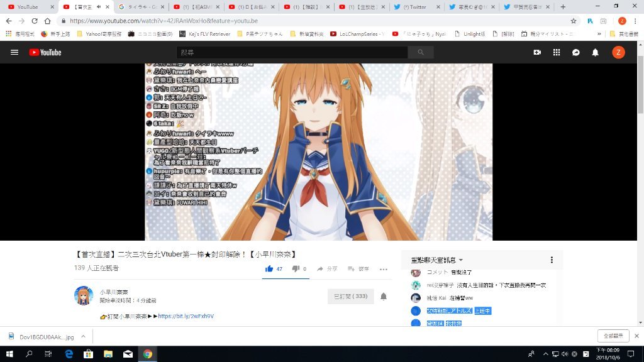
Task: Switch to the Twitter browser tab
Action: point(413,7)
